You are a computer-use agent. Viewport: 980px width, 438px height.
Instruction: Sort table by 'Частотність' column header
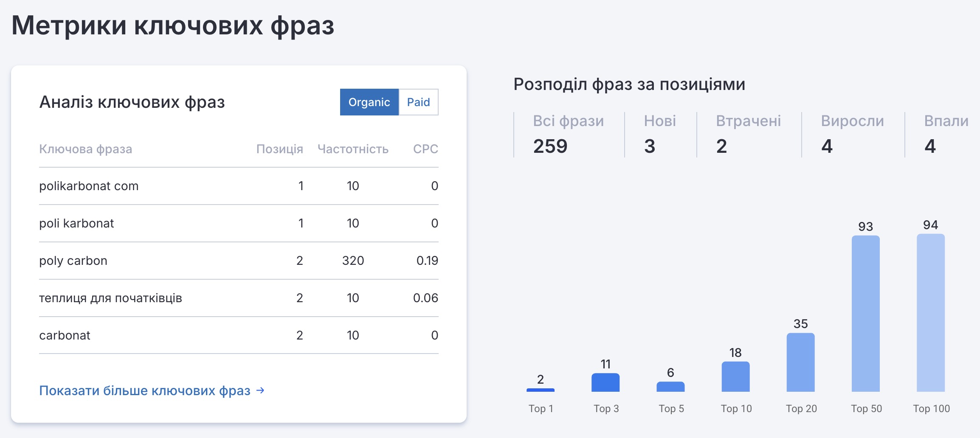point(353,149)
